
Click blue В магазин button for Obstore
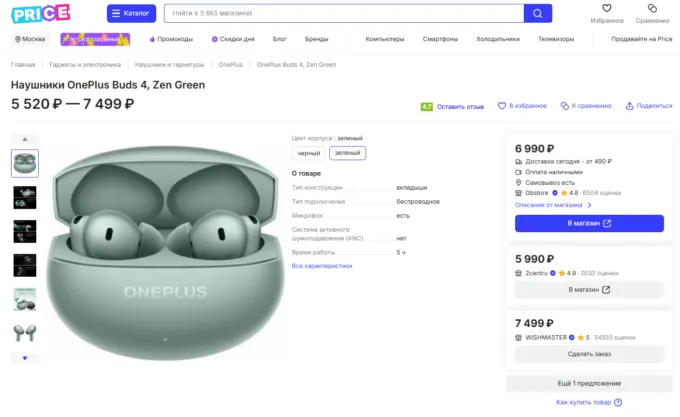589,223
